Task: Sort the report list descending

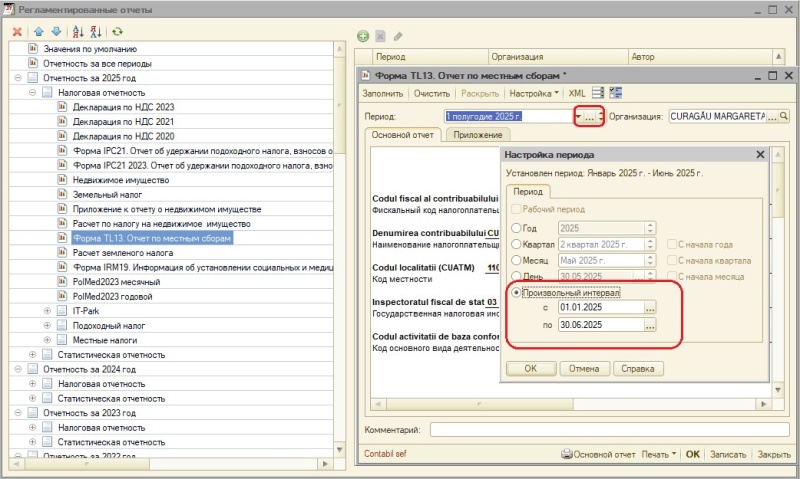Action: (x=95, y=32)
